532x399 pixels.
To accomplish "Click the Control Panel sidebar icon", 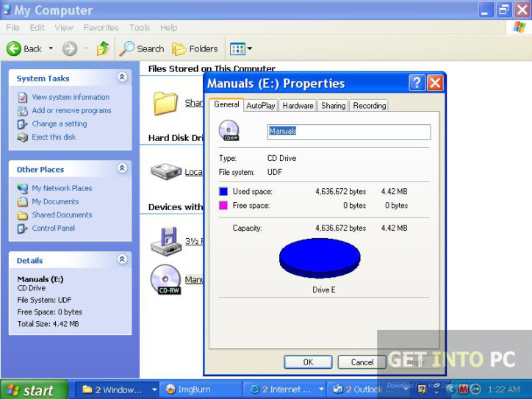I will [x=22, y=229].
